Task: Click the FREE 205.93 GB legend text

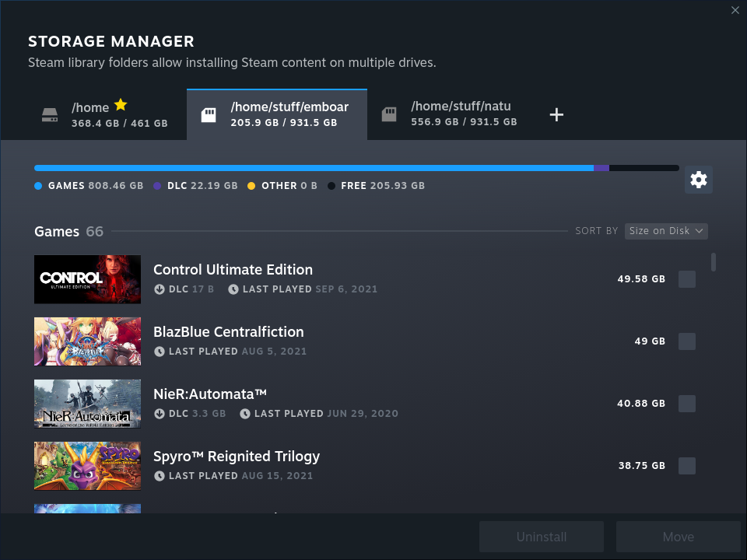Action: [383, 186]
